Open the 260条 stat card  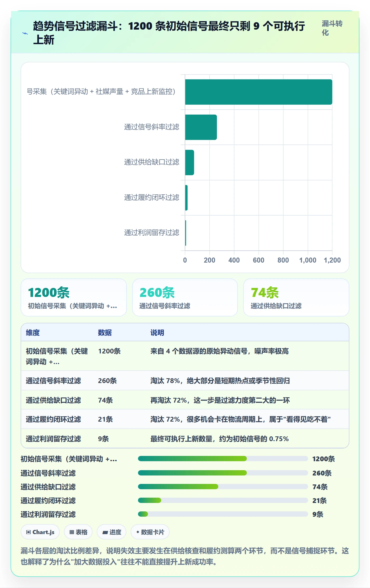click(185, 297)
